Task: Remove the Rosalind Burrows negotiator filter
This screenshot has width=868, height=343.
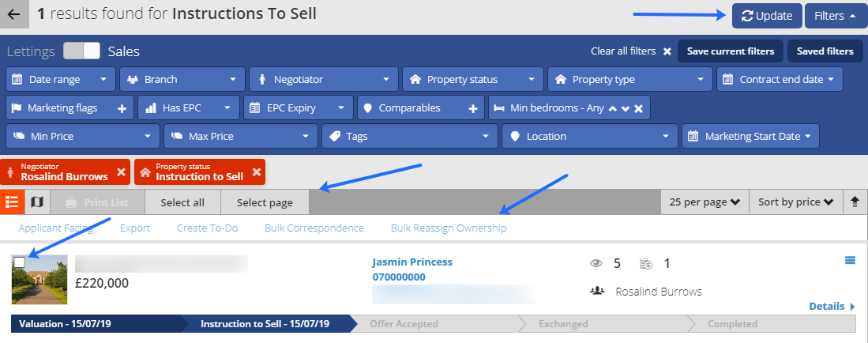Action: (121, 172)
